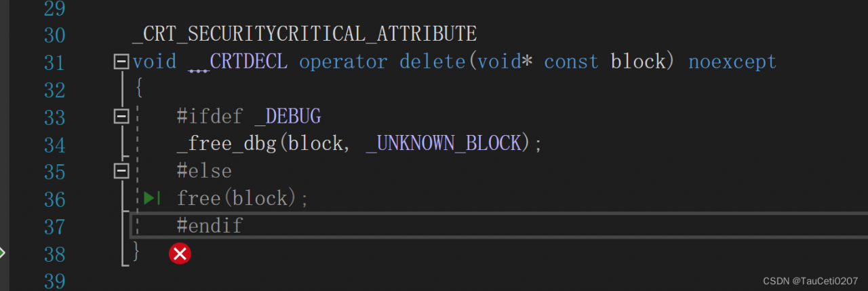Click line number 31 in the gutter
Viewport: 868px width, 291px height.
tap(54, 62)
